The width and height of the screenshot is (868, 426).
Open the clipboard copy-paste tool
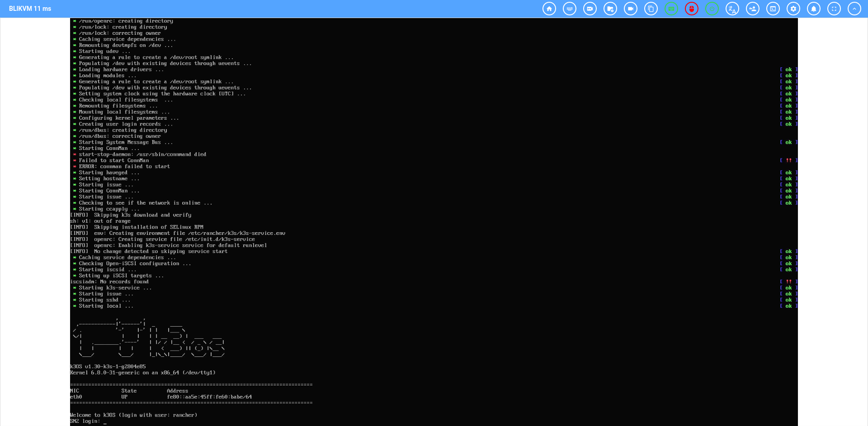tap(651, 9)
